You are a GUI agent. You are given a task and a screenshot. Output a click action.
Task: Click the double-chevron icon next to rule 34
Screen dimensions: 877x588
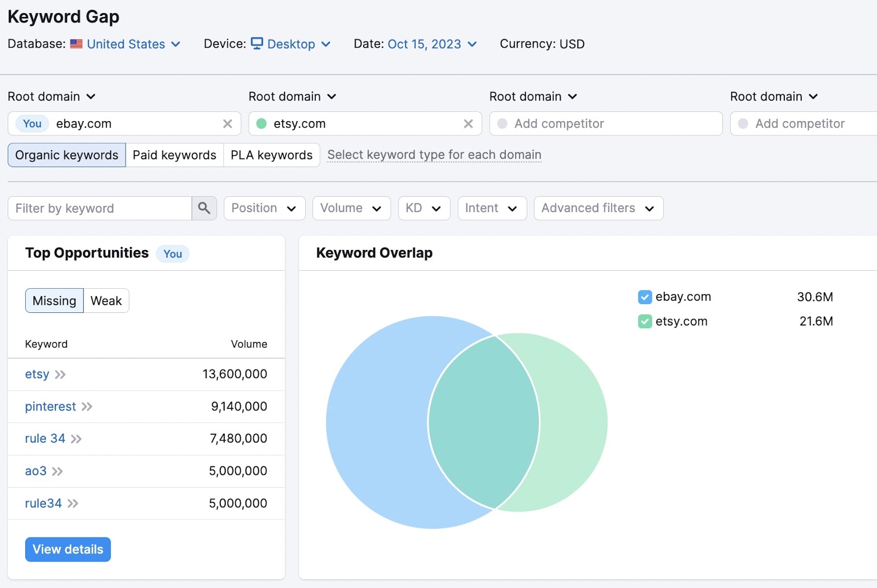[x=76, y=439]
